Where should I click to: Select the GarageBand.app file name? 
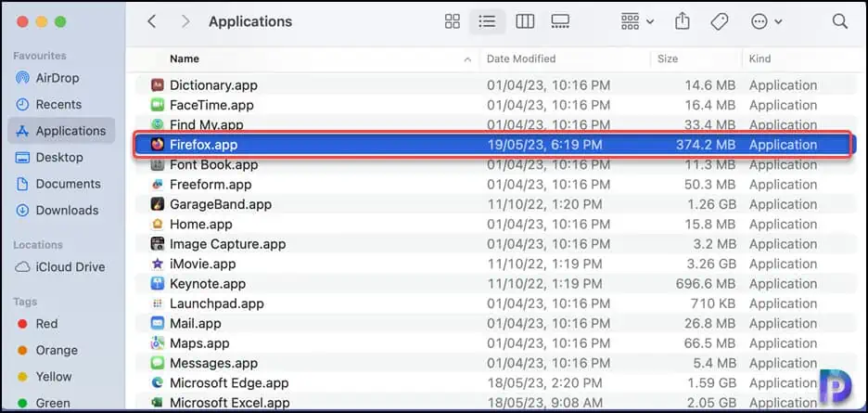(221, 204)
